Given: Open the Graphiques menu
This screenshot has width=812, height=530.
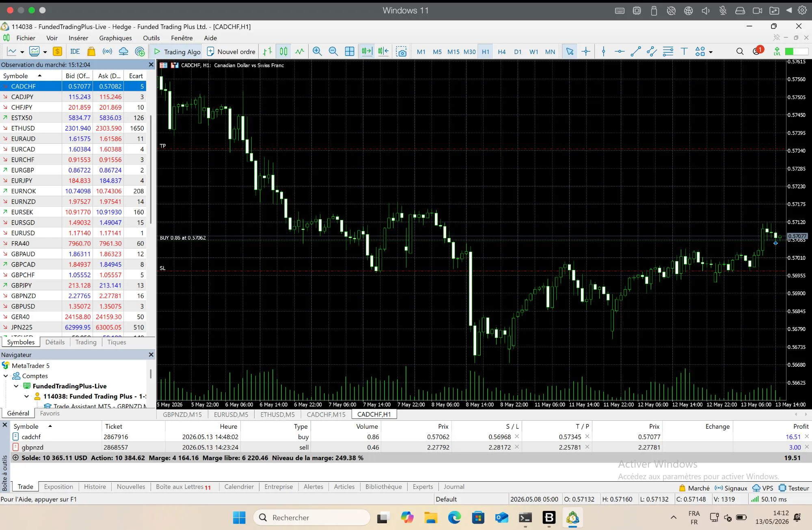Looking at the screenshot, I should pyautogui.click(x=115, y=38).
